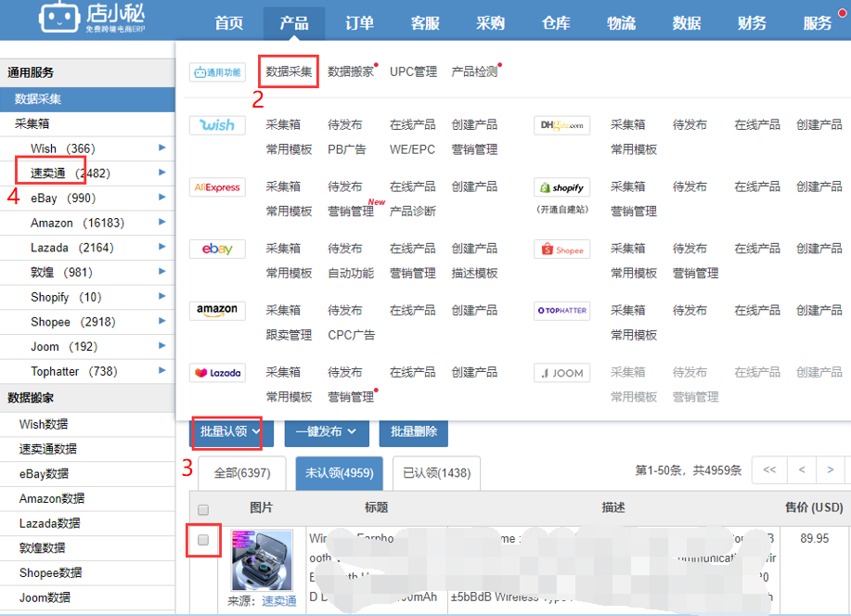The width and height of the screenshot is (851, 616).
Task: Expand the Joom (192) sidebar arrow
Action: 161,345
